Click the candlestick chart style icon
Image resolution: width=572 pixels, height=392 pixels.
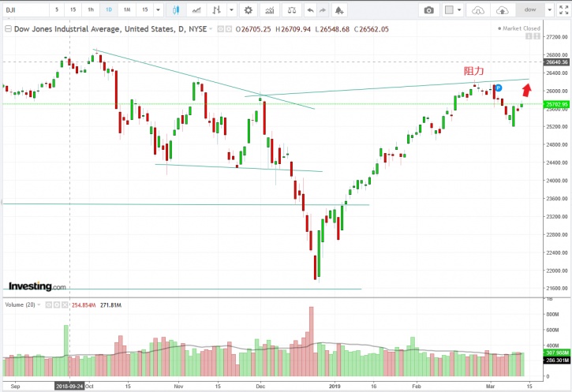click(175, 10)
